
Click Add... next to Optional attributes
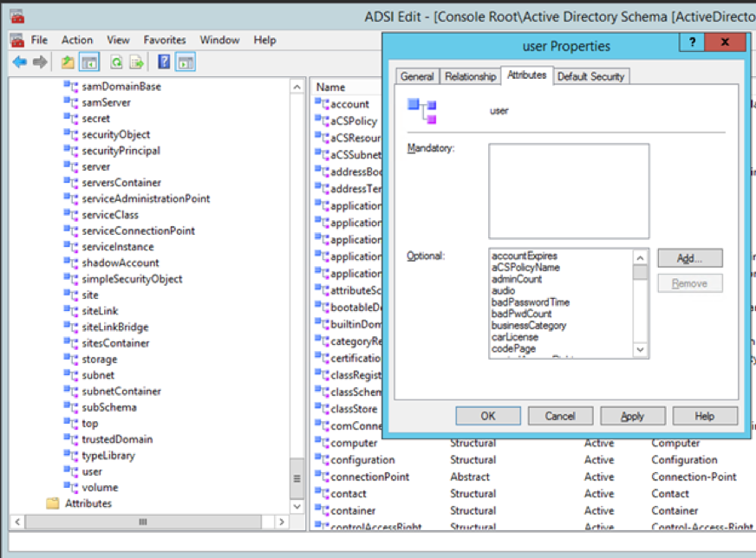click(x=690, y=258)
